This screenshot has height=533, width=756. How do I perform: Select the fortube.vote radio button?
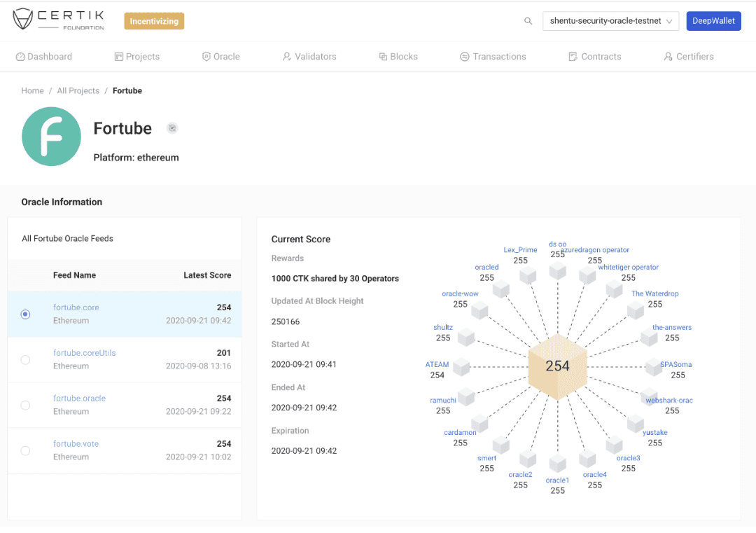(26, 450)
